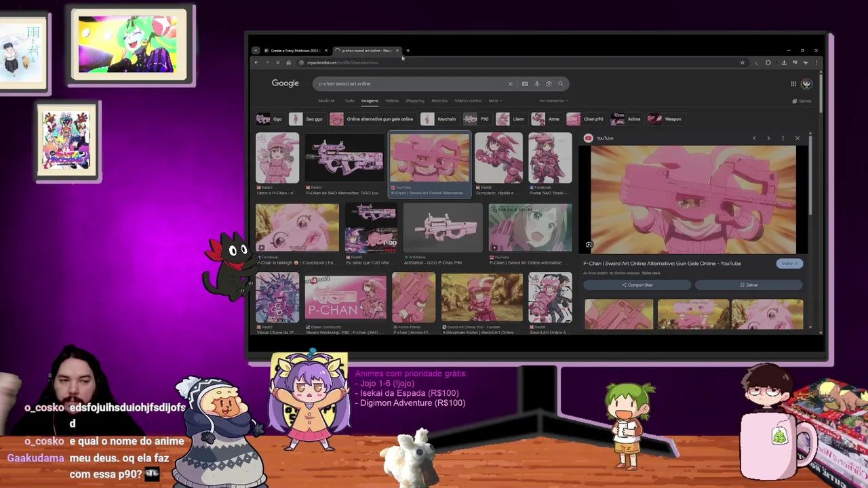868x488 pixels.
Task: Open the YouTube source icon in preview
Action: [588, 138]
